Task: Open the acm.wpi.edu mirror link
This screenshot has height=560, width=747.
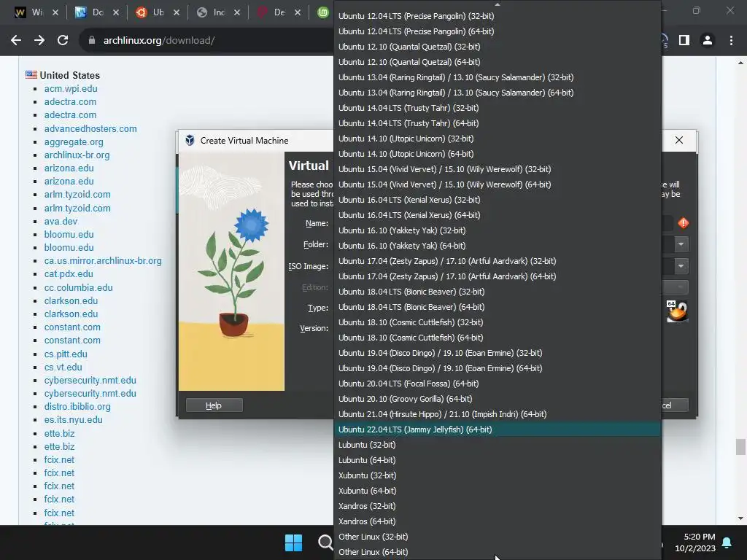Action: 71,88
